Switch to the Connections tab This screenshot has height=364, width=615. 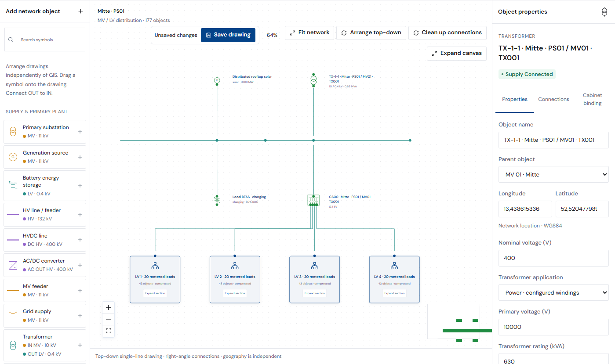click(553, 99)
